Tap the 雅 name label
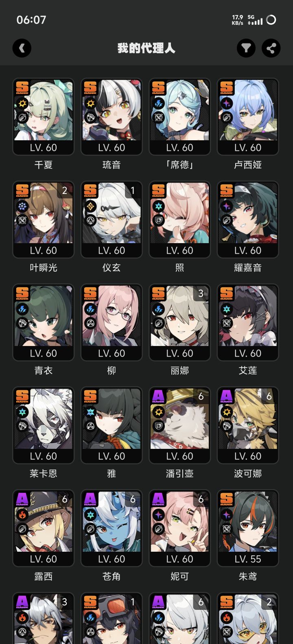This screenshot has height=644, width=293. [112, 473]
